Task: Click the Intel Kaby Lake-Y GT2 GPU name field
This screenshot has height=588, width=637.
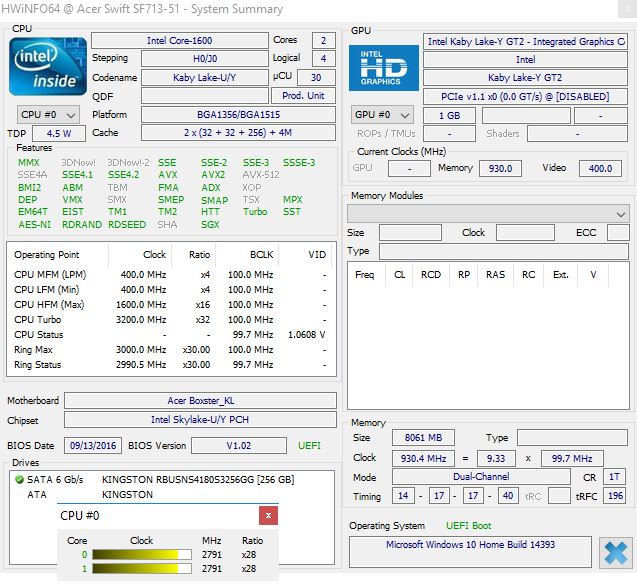Action: (525, 41)
